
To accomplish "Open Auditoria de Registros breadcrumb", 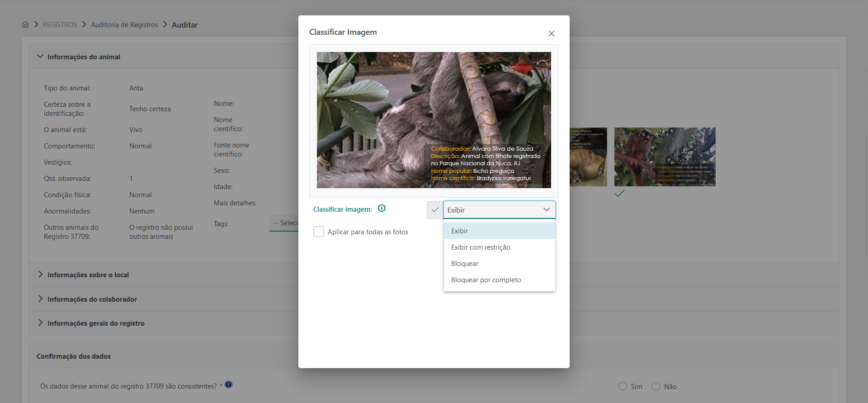I will tap(124, 25).
